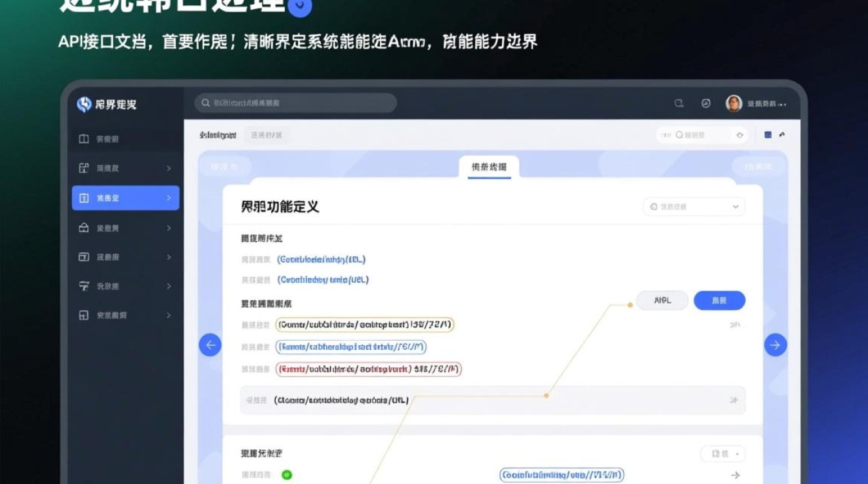
Task: Click the search icon in the top bar
Action: (x=678, y=103)
